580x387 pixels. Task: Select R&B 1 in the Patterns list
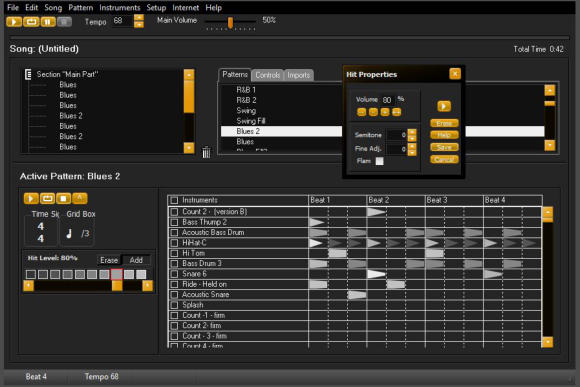pyautogui.click(x=246, y=90)
